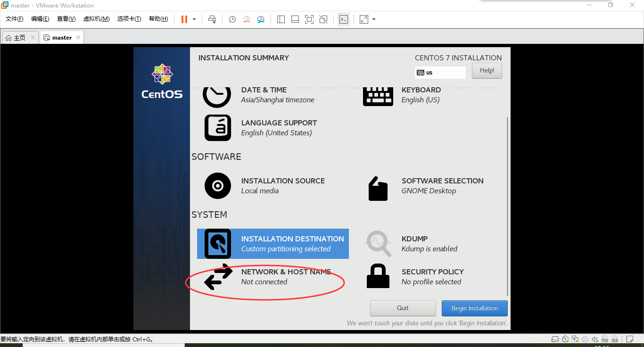
Task: Open the 帮助(H) menu
Action: coord(158,19)
